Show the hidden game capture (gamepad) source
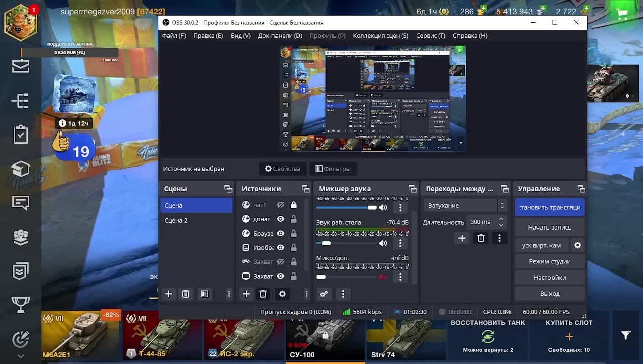 [x=280, y=261]
